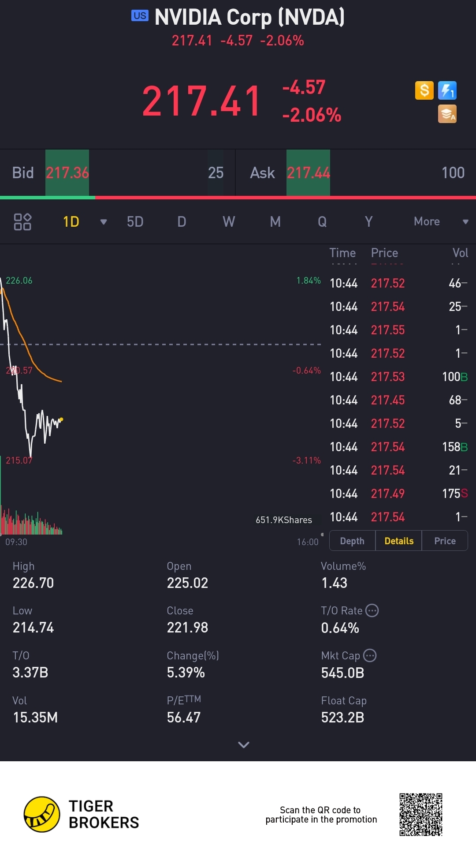Image resolution: width=476 pixels, height=868 pixels.
Task: Switch to the Y yearly chart
Action: [369, 221]
